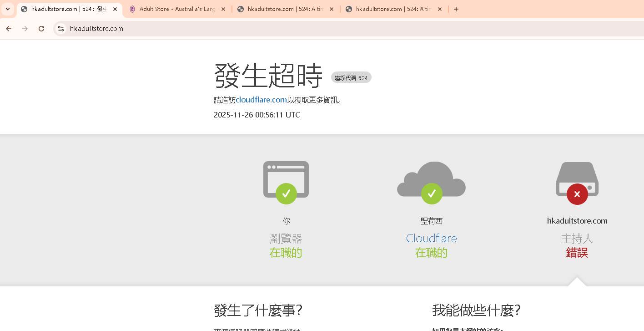Expand the tab search dropdown chevron
Viewport: 644px width, 331px height.
8,9
